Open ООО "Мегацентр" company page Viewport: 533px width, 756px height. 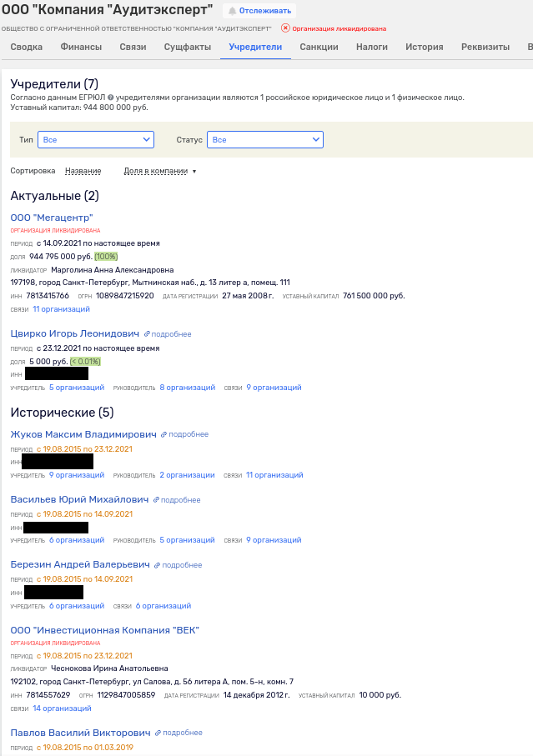pyautogui.click(x=52, y=218)
